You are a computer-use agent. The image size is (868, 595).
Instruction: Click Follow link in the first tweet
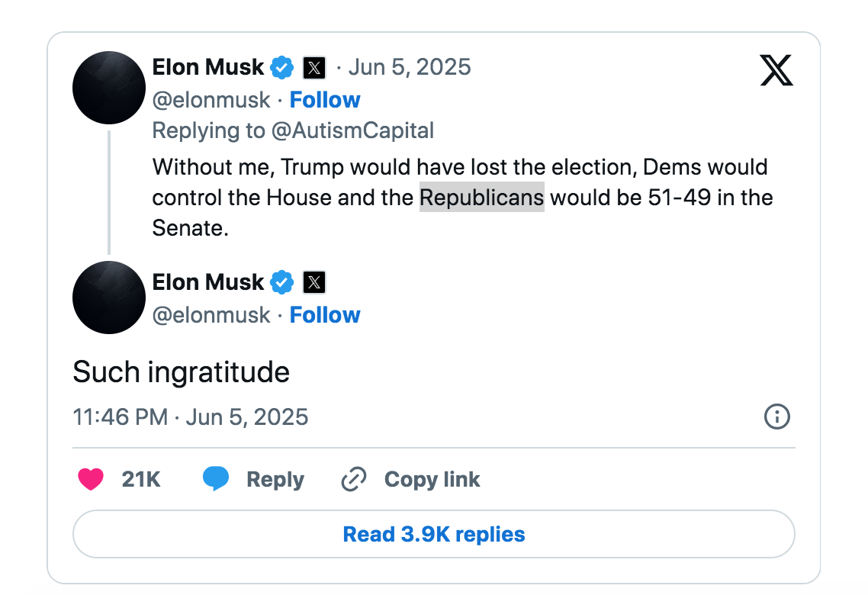click(x=325, y=100)
